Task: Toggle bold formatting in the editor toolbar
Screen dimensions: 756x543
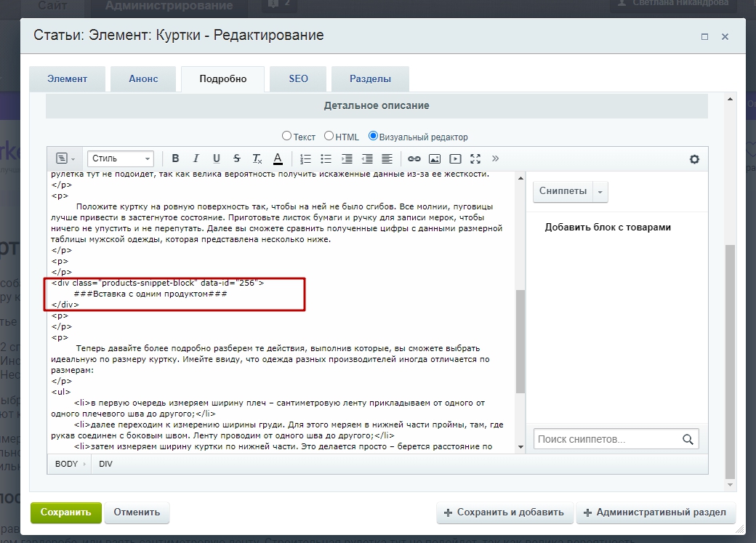Action: pyautogui.click(x=175, y=158)
